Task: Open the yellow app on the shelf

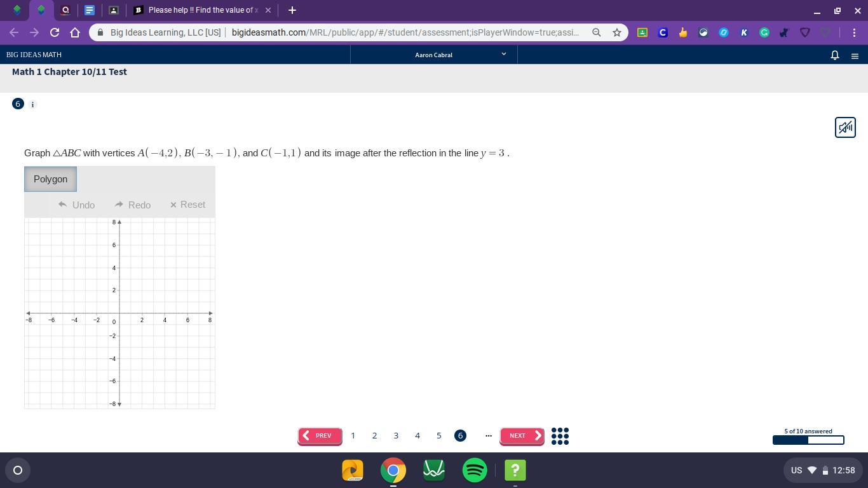Action: 353,470
